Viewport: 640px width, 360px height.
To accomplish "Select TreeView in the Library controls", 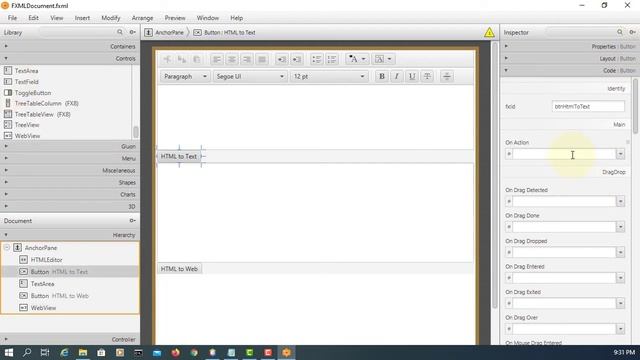I will (27, 125).
